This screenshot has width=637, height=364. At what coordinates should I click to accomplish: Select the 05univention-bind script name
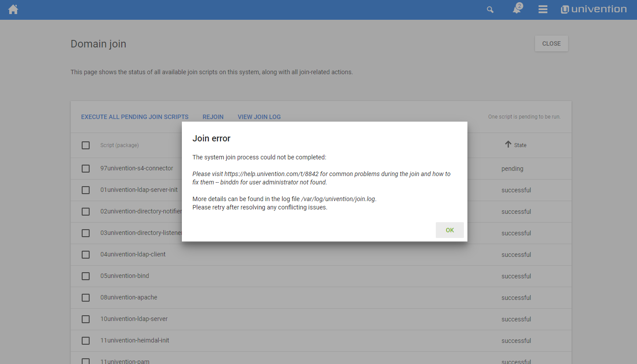click(x=125, y=276)
